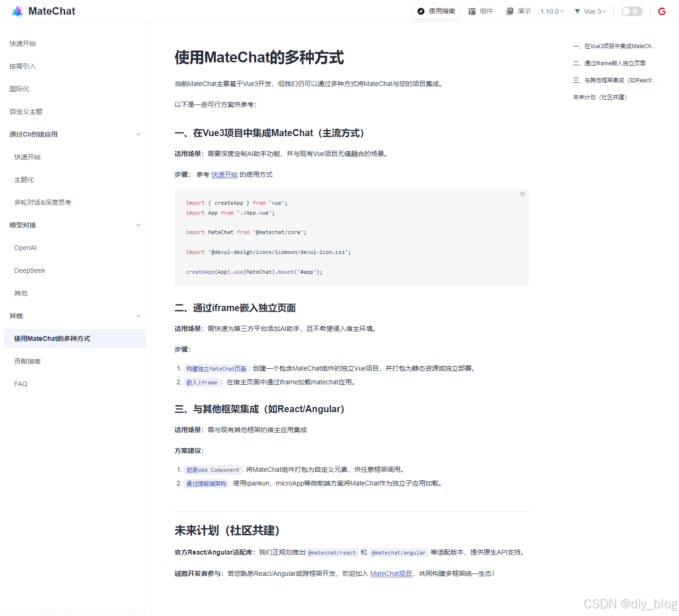Click the MateChat项目 link

tap(391, 573)
